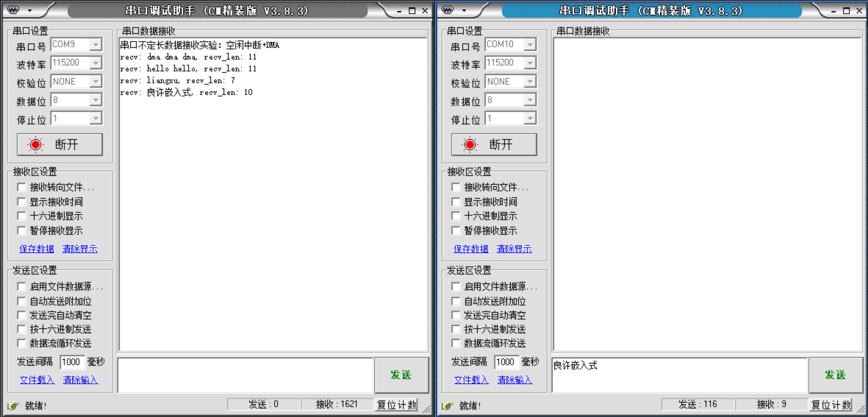Click the app logo icon in the COM10 window title bar
This screenshot has height=417, width=868.
click(447, 10)
